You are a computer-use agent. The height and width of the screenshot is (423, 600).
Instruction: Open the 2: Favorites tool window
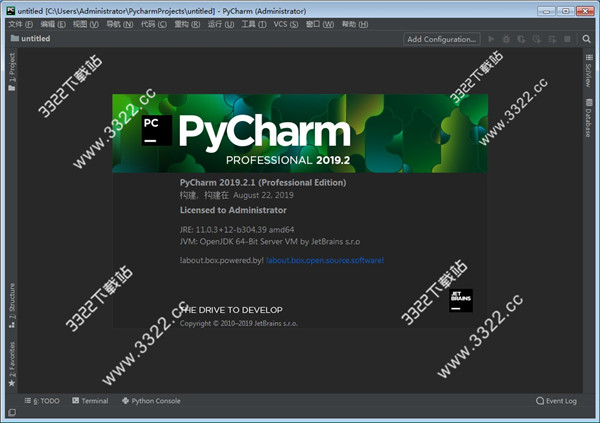(x=12, y=364)
